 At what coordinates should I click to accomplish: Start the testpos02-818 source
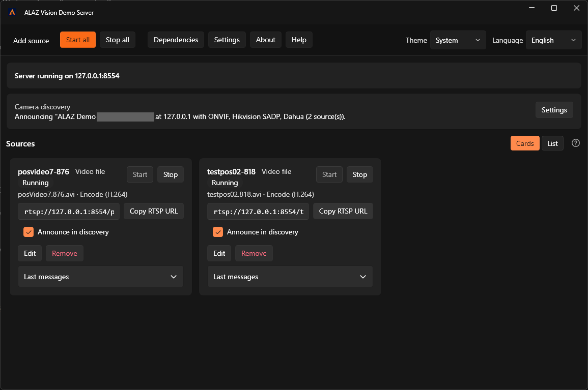(329, 174)
